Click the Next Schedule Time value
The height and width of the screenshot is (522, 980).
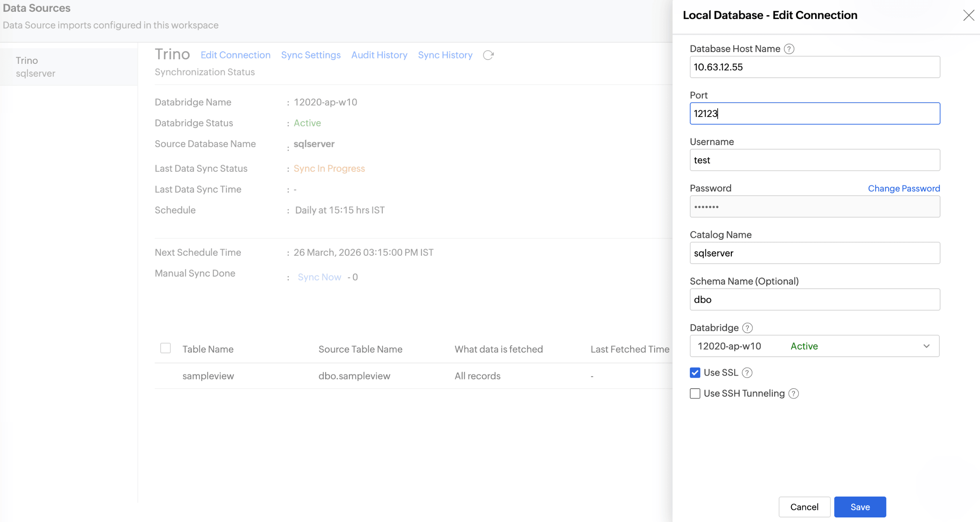(x=363, y=252)
